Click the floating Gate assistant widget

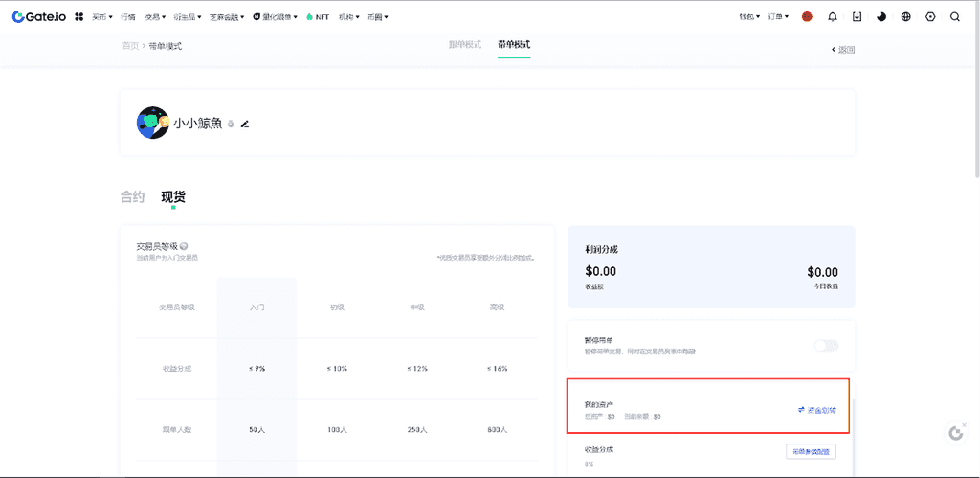955,433
